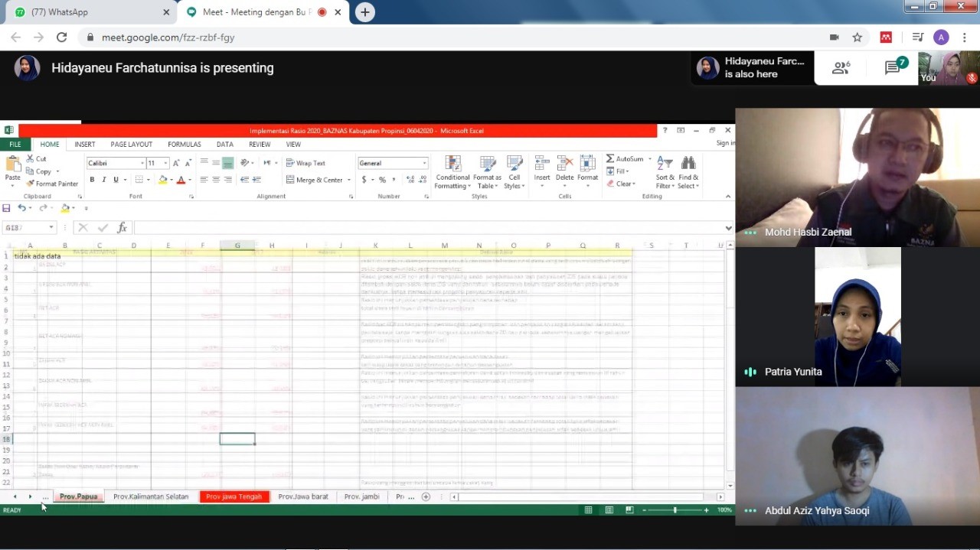Screen dimensions: 980x550
Task: Show the participants list icon
Action: click(841, 68)
